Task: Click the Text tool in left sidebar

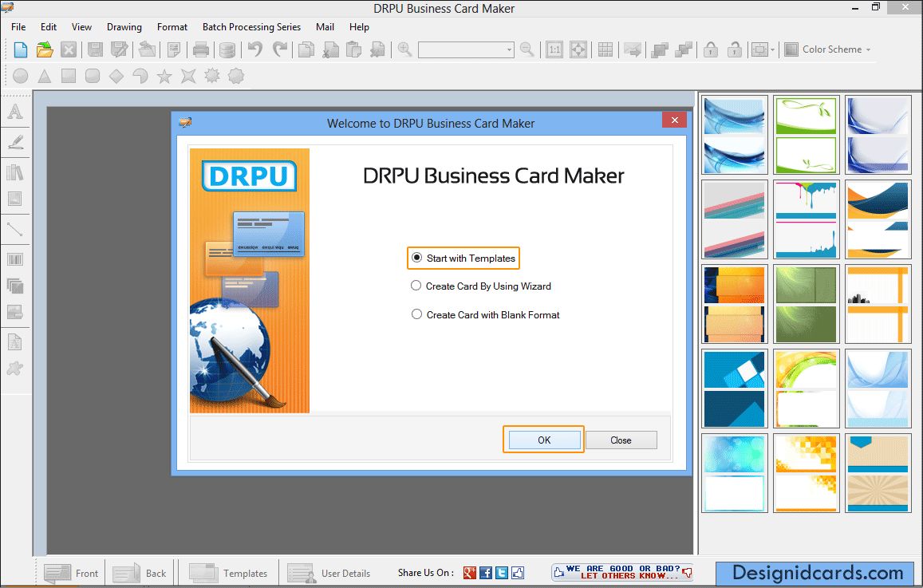Action: [15, 112]
